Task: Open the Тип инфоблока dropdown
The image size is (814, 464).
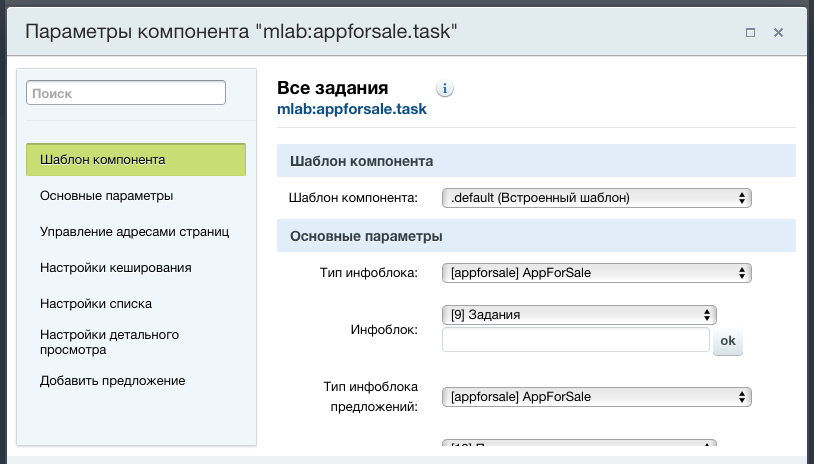Action: point(596,273)
